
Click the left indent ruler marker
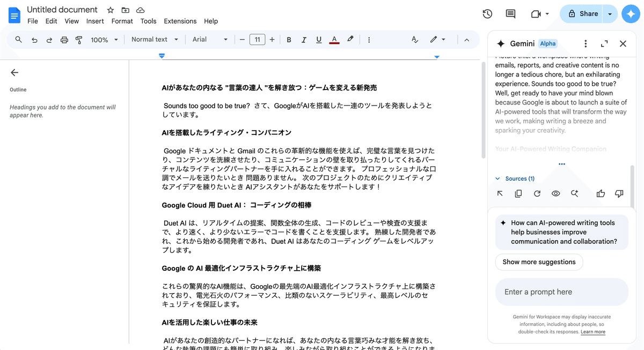(162, 56)
